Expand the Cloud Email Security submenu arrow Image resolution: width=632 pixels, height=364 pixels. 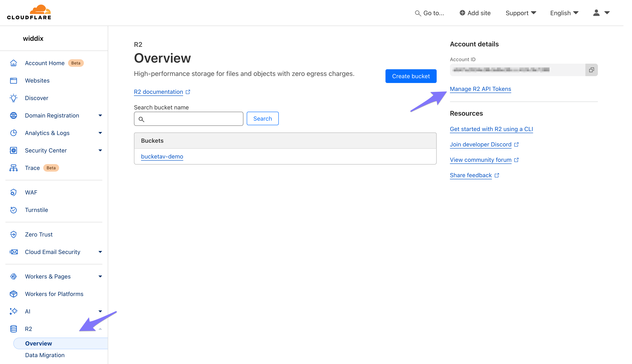pos(100,252)
